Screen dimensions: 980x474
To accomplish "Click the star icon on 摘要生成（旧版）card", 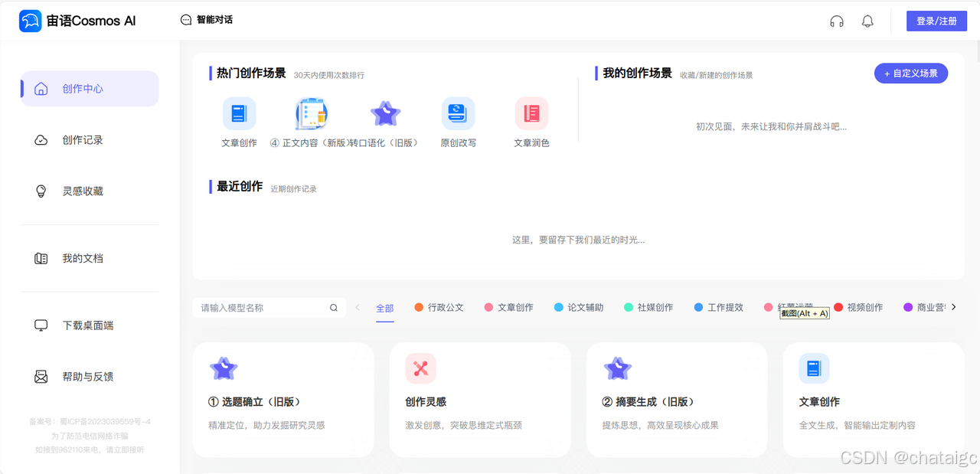I will pos(618,369).
